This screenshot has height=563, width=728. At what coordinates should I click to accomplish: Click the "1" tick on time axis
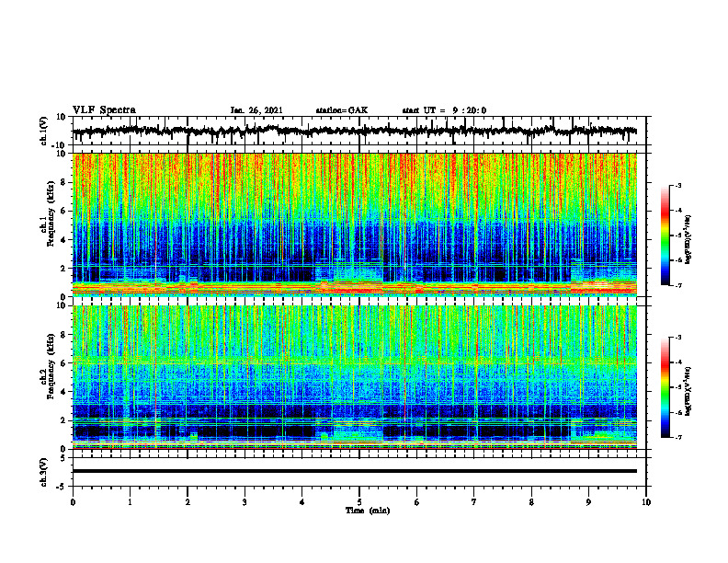tap(130, 502)
